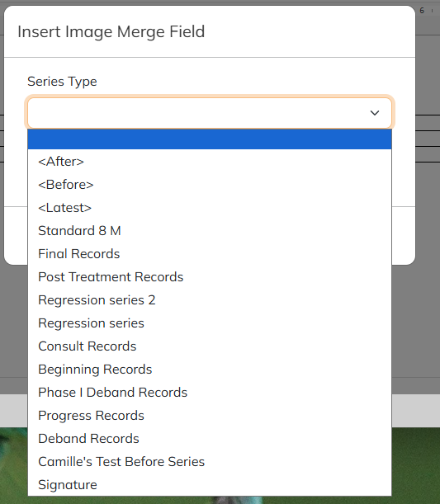This screenshot has height=504, width=440.
Task: Select the blank highlighted option
Action: pyautogui.click(x=210, y=139)
